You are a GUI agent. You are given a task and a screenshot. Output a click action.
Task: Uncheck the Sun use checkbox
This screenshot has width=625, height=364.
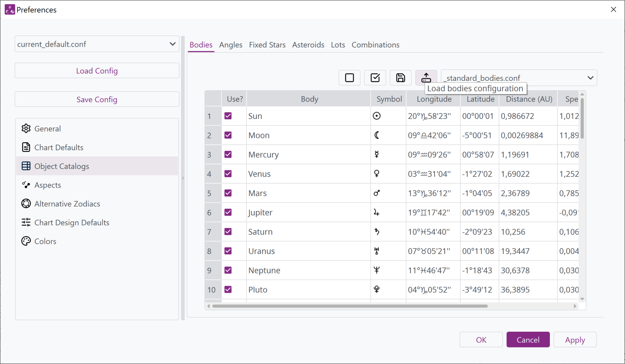[228, 116]
